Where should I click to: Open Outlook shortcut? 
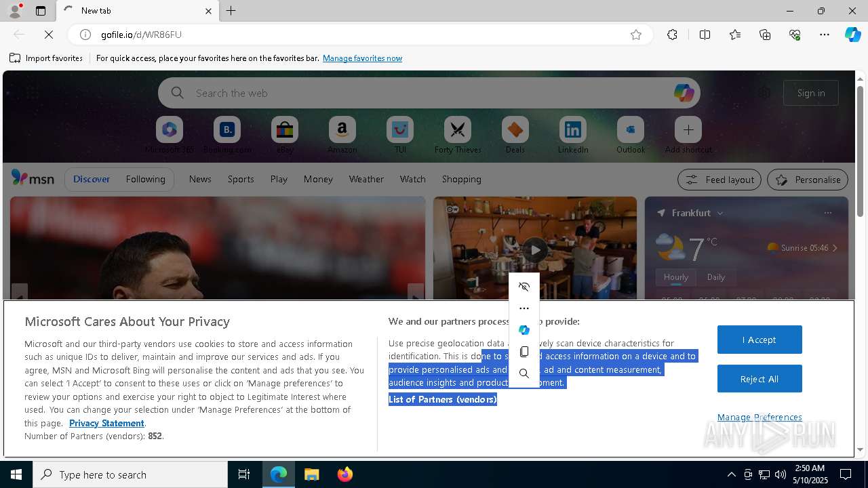[631, 135]
